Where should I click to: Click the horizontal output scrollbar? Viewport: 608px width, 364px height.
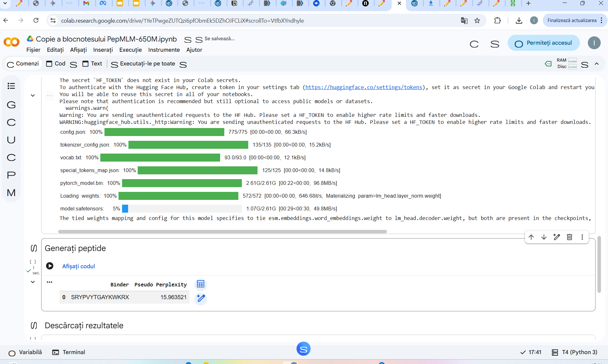coord(222,231)
